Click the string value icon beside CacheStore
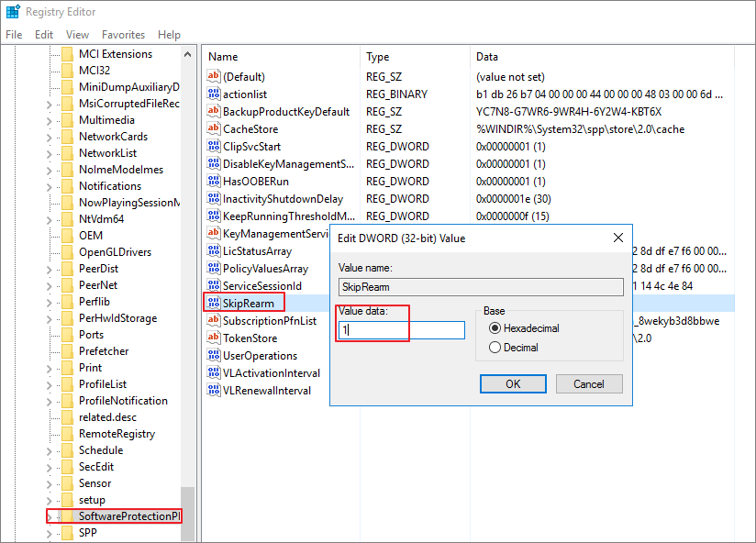Viewport: 756px width, 543px height. (x=214, y=128)
